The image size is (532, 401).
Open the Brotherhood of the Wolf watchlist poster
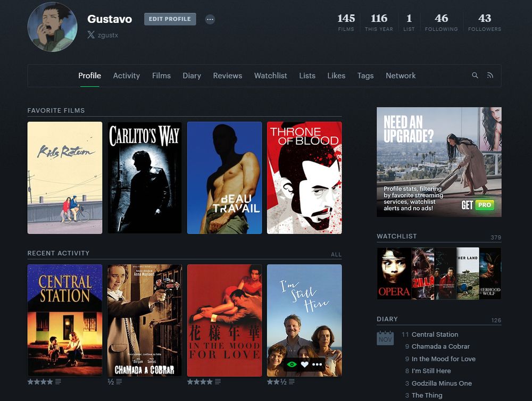[490, 273]
